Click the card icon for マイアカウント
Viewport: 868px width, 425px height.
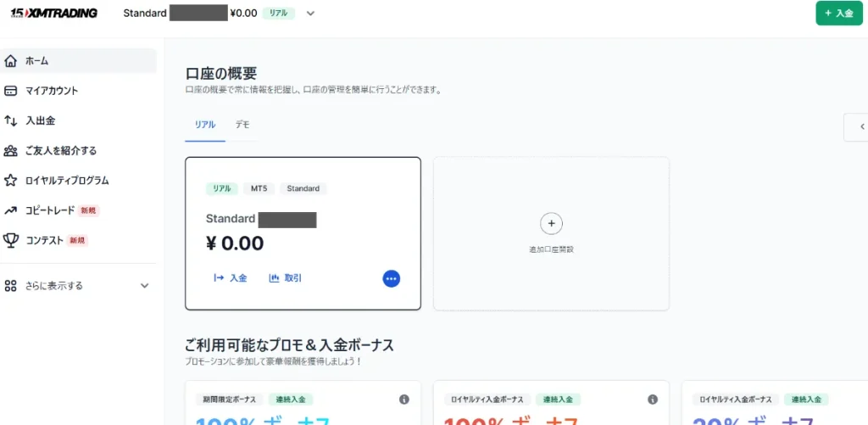coord(10,91)
